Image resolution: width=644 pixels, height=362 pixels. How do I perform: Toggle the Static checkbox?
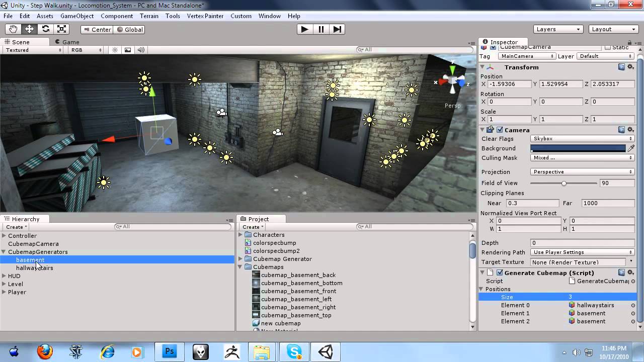[x=608, y=47]
